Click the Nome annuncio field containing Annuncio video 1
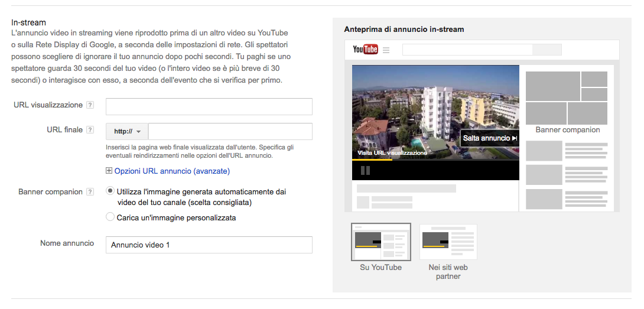Image resolution: width=644 pixels, height=309 pixels. click(209, 245)
